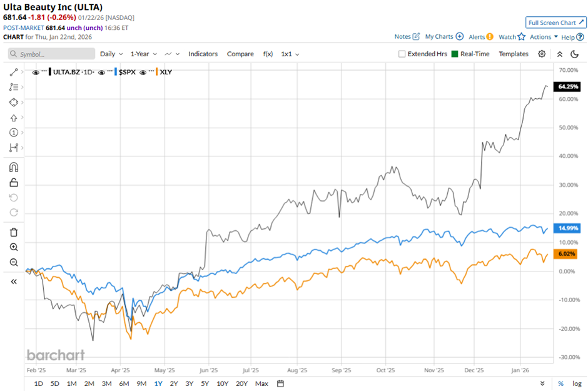588x391 pixels.
Task: Delete drawings with the trash icon
Action: [14, 232]
